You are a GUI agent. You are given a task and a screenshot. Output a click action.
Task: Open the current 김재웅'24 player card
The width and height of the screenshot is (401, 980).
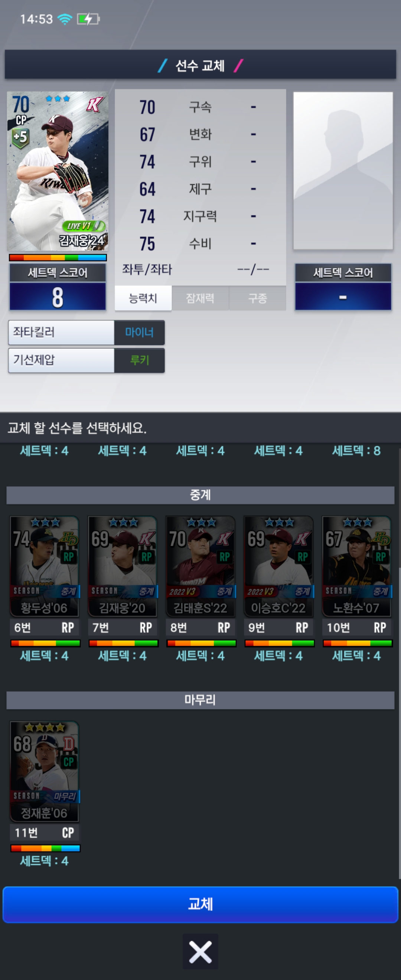(x=58, y=171)
